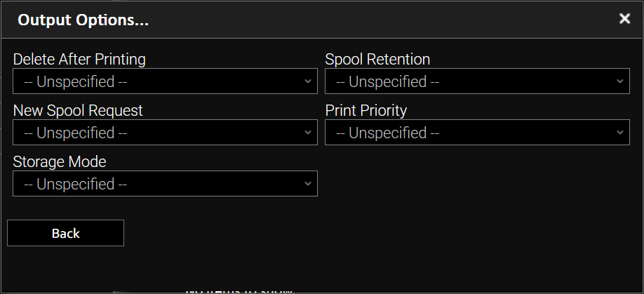Click the "Output Options..." dialog title
Image resolution: width=644 pixels, height=294 pixels.
tap(83, 20)
